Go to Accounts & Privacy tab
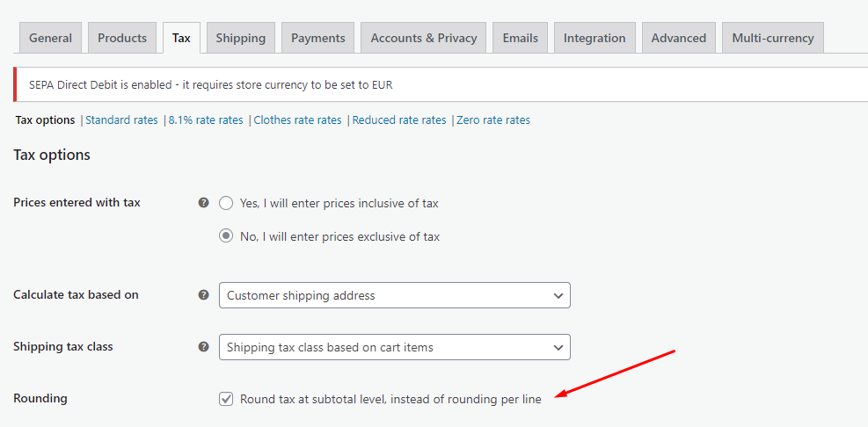Screen dimensions: 868x427 point(424,38)
